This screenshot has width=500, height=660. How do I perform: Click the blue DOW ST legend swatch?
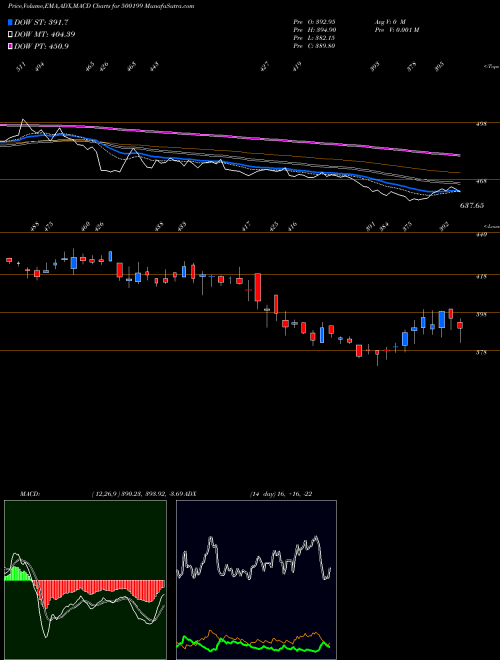coord(10,22)
